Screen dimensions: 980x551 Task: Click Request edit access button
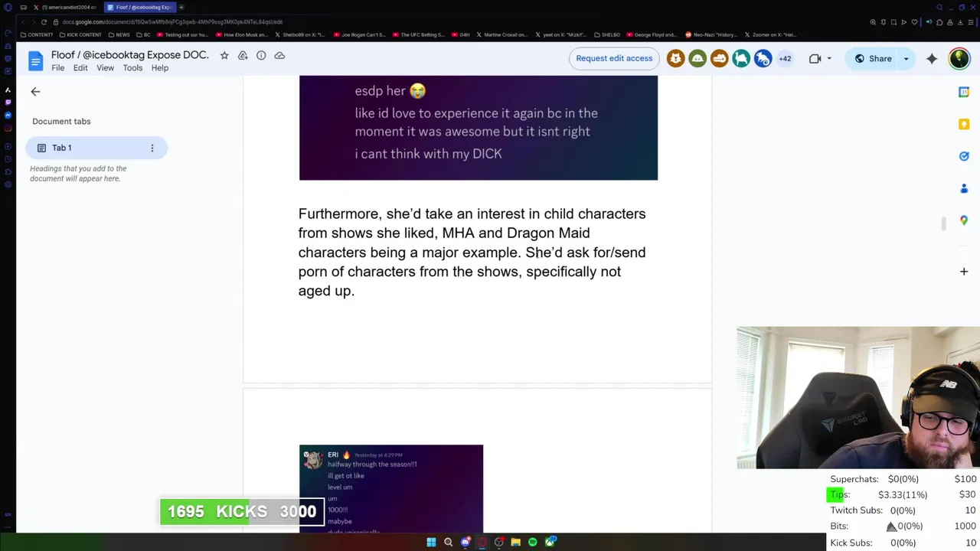click(x=614, y=58)
